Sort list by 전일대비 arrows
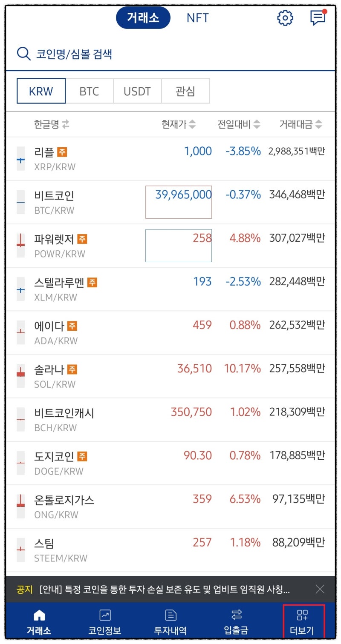 pyautogui.click(x=257, y=124)
